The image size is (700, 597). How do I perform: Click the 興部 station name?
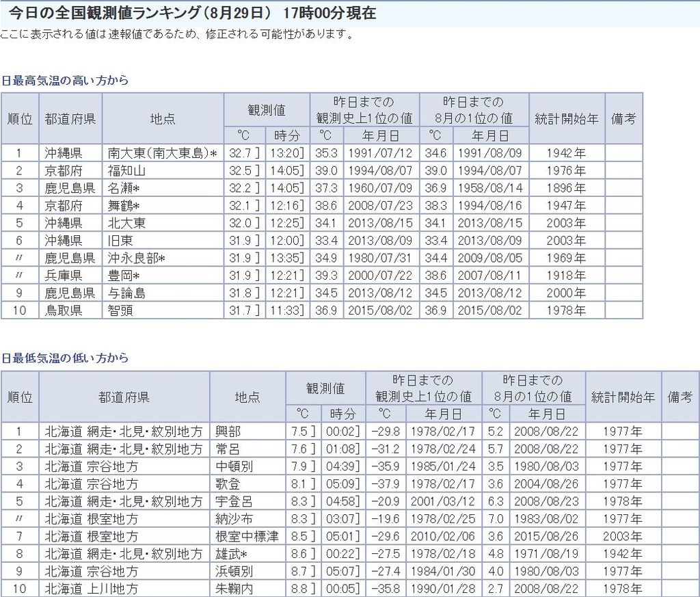tap(228, 432)
